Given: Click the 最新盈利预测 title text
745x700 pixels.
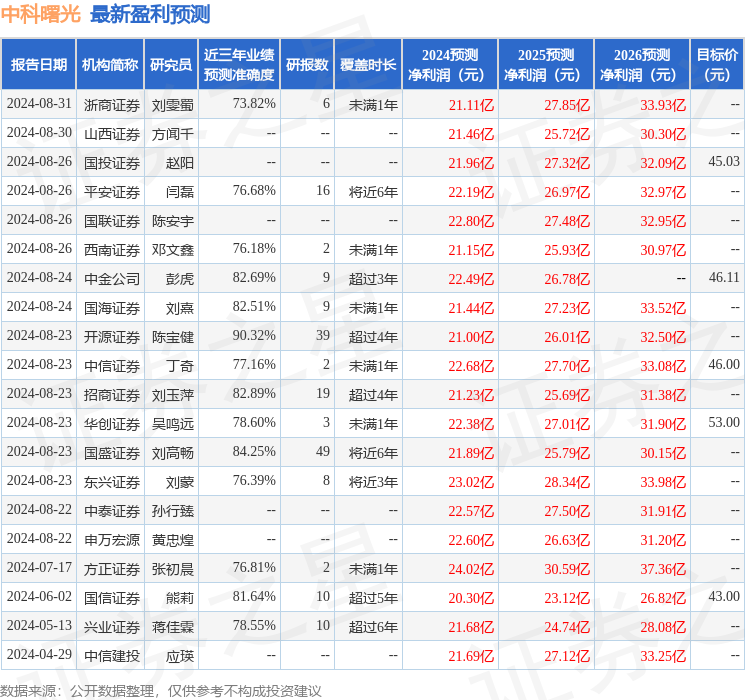Looking at the screenshot, I should click(x=150, y=14).
